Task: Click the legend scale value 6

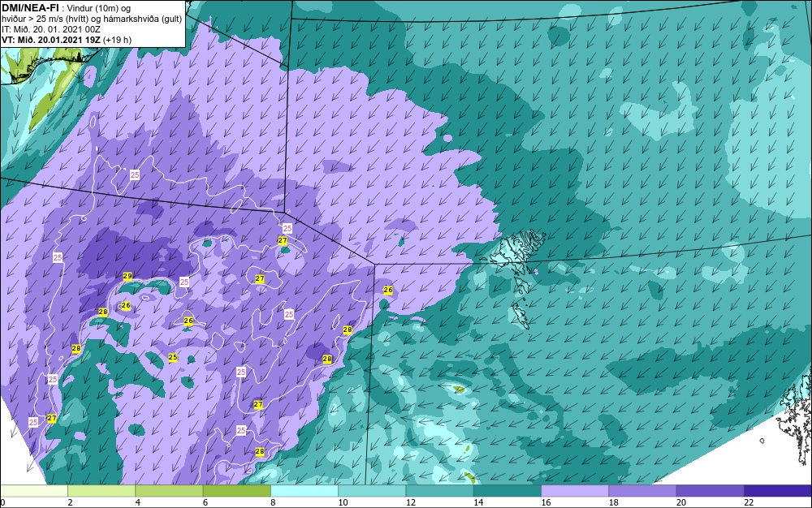Action: (x=205, y=502)
